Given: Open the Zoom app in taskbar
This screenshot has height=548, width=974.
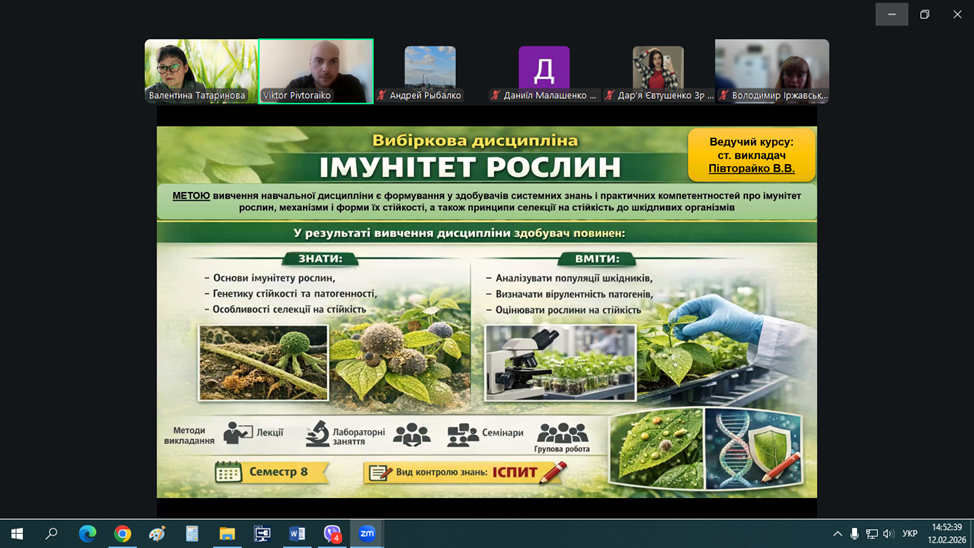Looking at the screenshot, I should tap(367, 534).
